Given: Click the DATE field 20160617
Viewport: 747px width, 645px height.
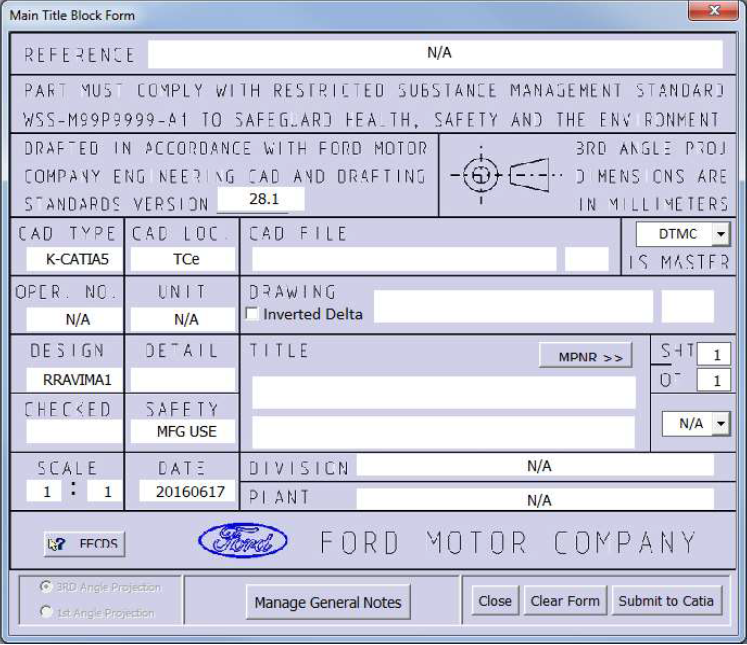Looking at the screenshot, I should [x=187, y=491].
